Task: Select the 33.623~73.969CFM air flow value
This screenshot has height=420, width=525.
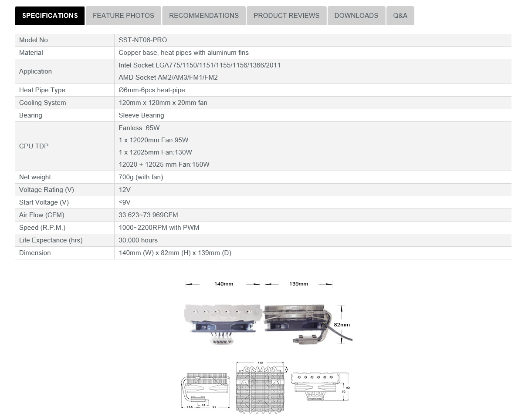Action: coord(148,215)
